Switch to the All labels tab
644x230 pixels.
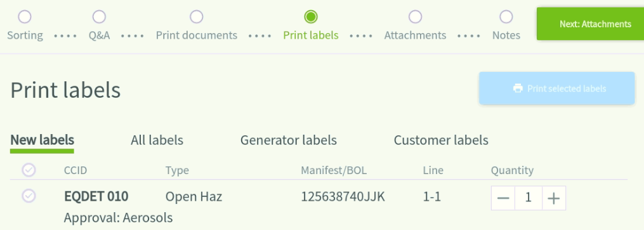click(157, 140)
